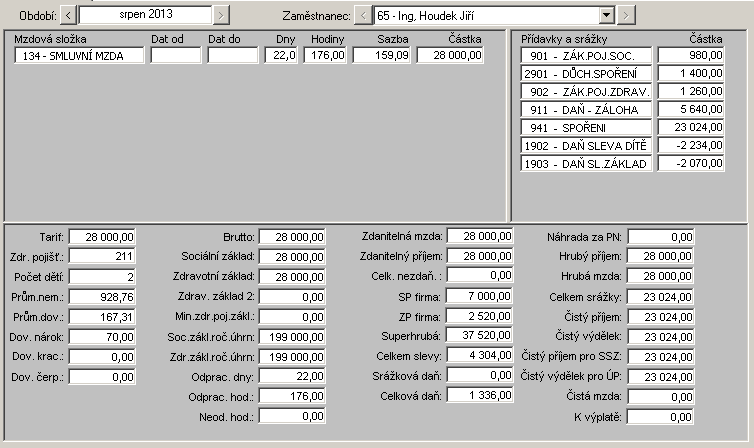754x448 pixels.
Task: Click the K výplatě field
Action: click(x=661, y=417)
